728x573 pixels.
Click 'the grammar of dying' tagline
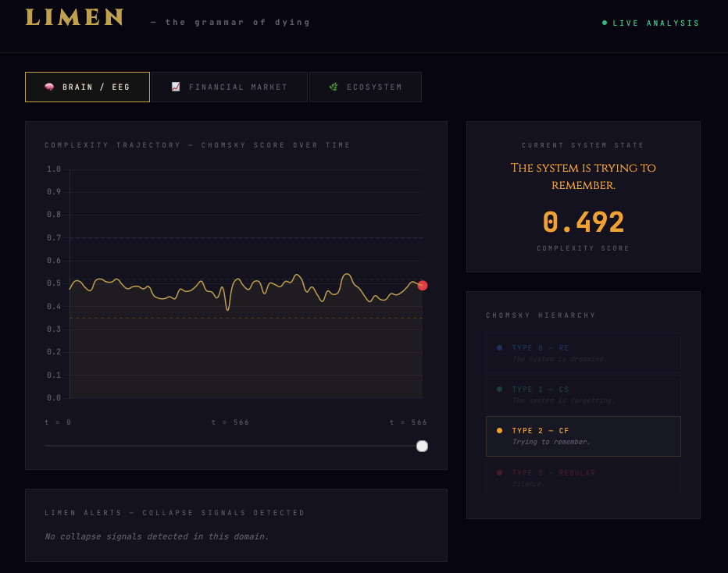pos(230,23)
